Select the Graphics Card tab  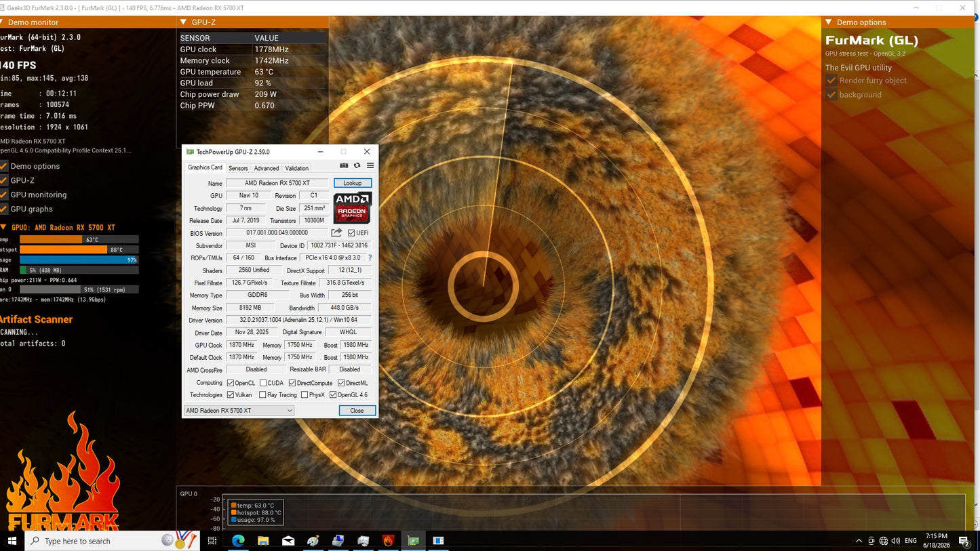(x=205, y=167)
